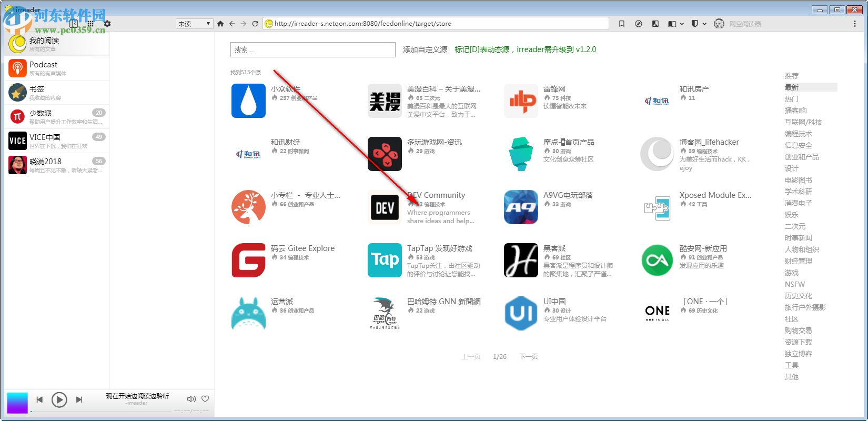
Task: Collapse the sidebar with panel toggle icon
Action: coord(74,24)
